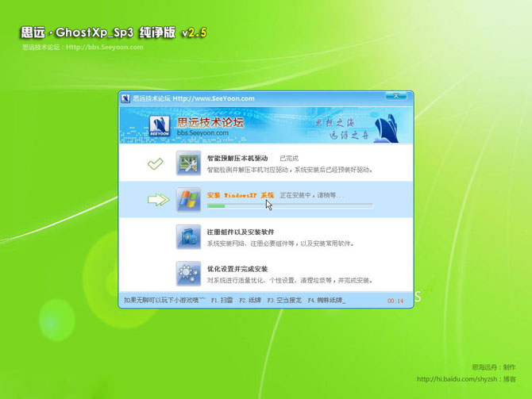Click the register components software icon
This screenshot has width=532, height=399.
point(188,237)
